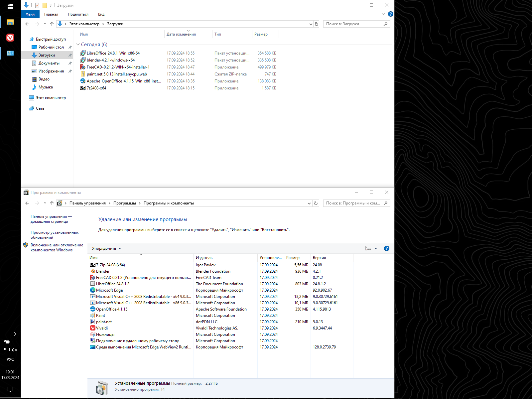The height and width of the screenshot is (399, 532).
Task: Select Документы in navigation pane
Action: click(x=49, y=63)
